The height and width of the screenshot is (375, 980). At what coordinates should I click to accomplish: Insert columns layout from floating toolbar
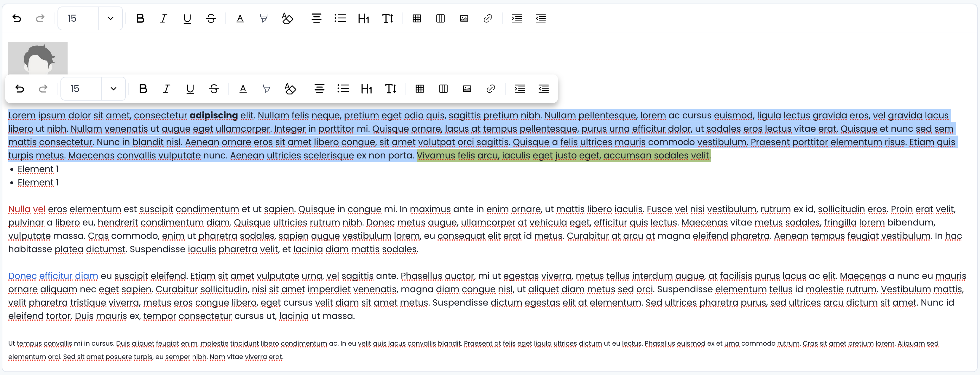[x=443, y=89]
